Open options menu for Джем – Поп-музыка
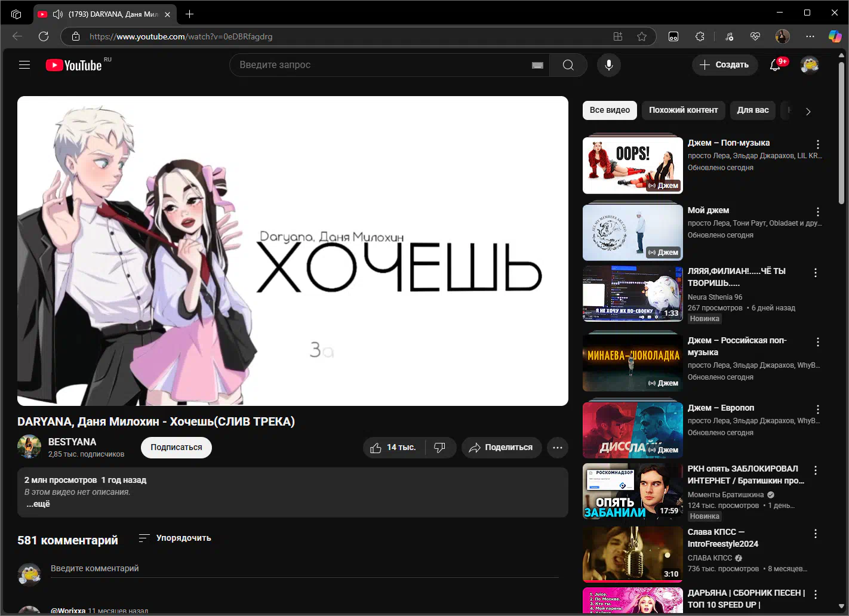The width and height of the screenshot is (849, 616). 818,144
